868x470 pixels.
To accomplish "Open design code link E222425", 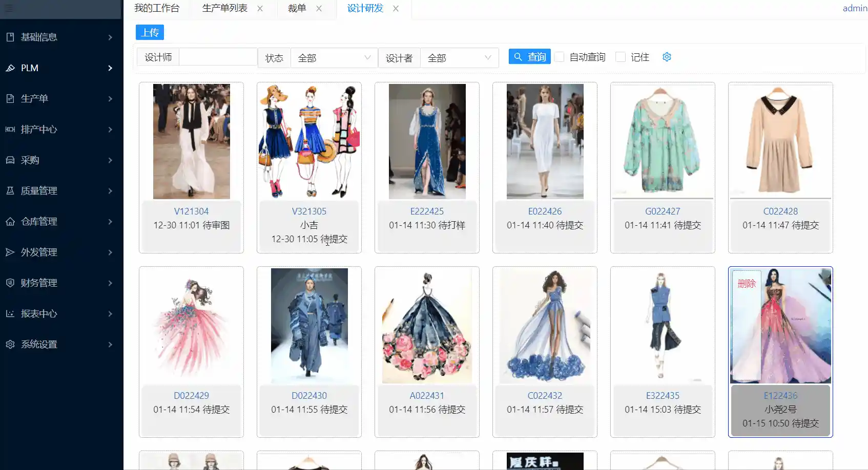I will pos(427,211).
